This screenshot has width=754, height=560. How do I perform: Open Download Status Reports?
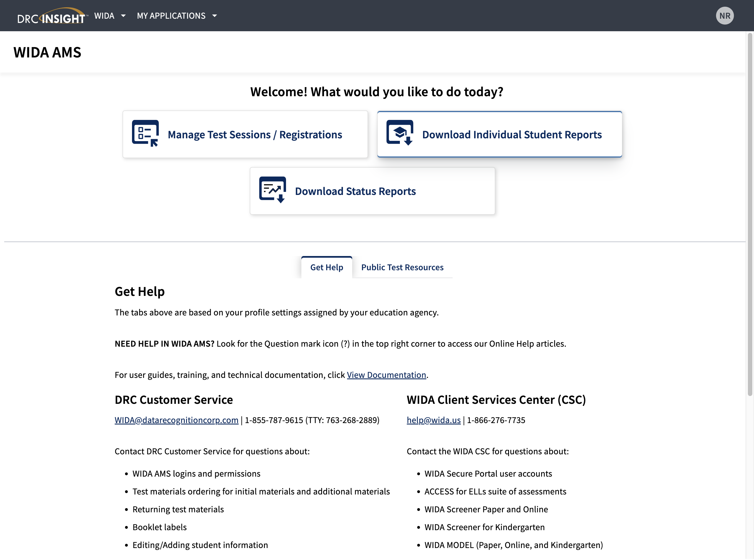(373, 191)
